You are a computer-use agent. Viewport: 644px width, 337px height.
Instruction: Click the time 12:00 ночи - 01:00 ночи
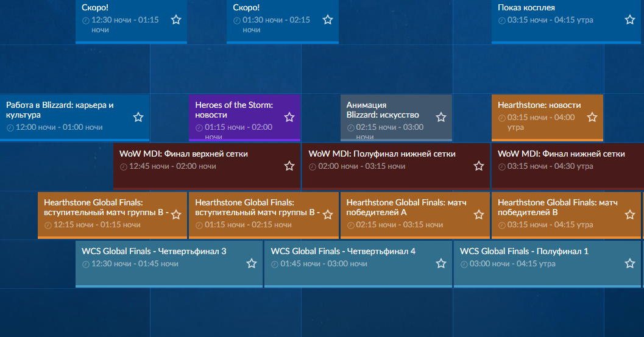tap(59, 127)
